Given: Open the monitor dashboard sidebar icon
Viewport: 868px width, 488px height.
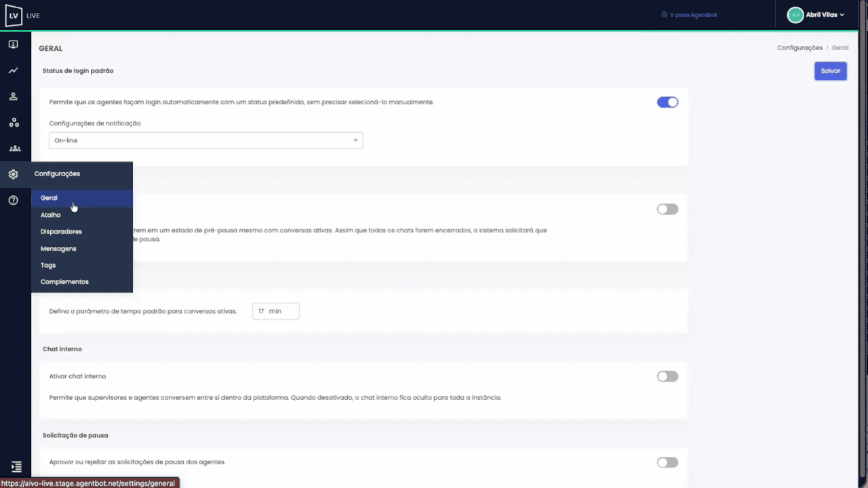Looking at the screenshot, I should click(13, 45).
